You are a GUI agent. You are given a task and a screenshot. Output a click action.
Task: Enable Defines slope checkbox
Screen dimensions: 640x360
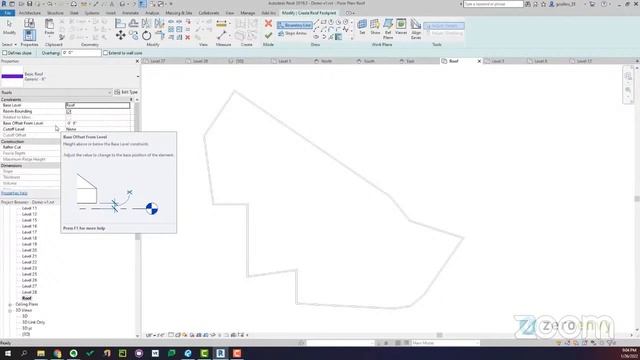click(x=5, y=53)
